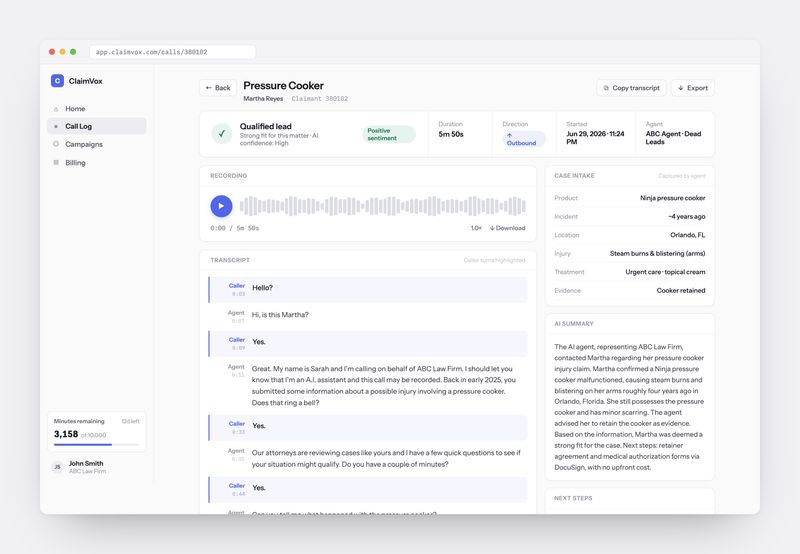Click the green qualified lead checkmark icon
This screenshot has height=554, width=800.
(221, 134)
